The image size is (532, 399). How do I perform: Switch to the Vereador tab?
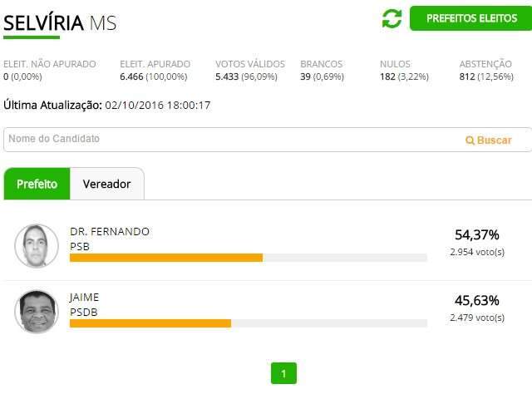[x=106, y=184]
